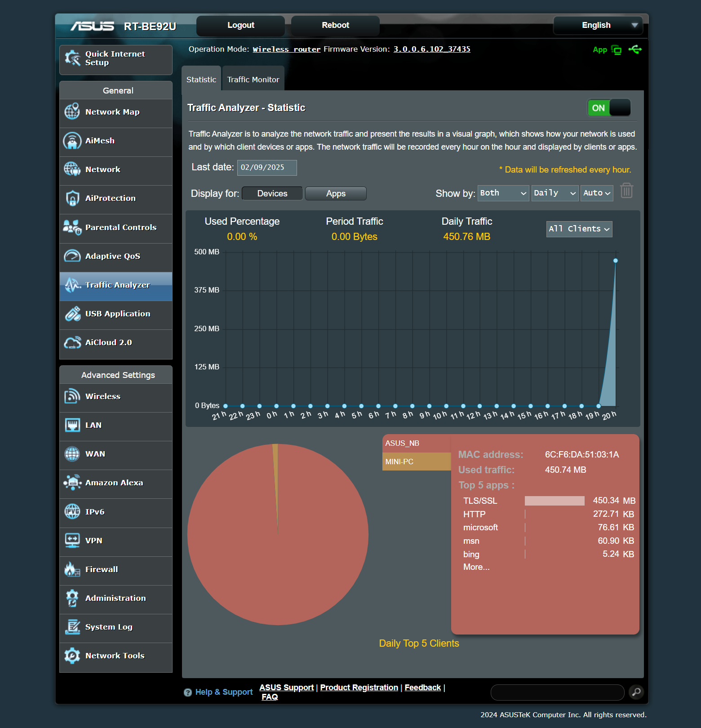701x728 pixels.
Task: Open the FAQ link
Action: pos(270,697)
